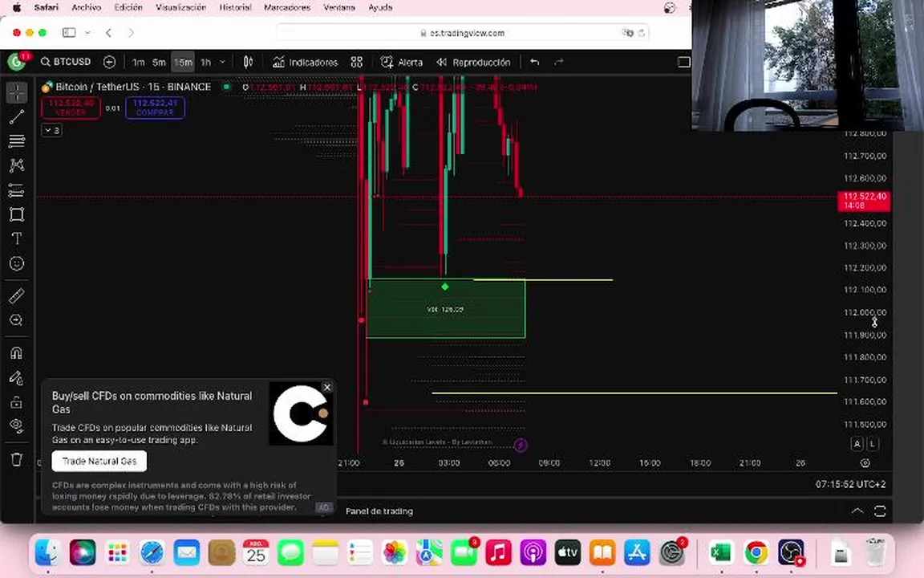Activate the zoom in tool

point(17,320)
